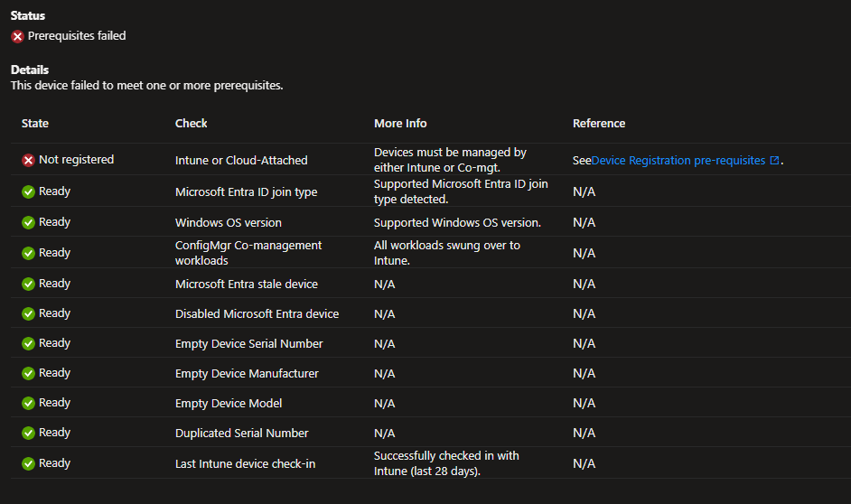Click 'All workloads swung over to Intune' text
The width and height of the screenshot is (851, 504).
pyautogui.click(x=447, y=253)
